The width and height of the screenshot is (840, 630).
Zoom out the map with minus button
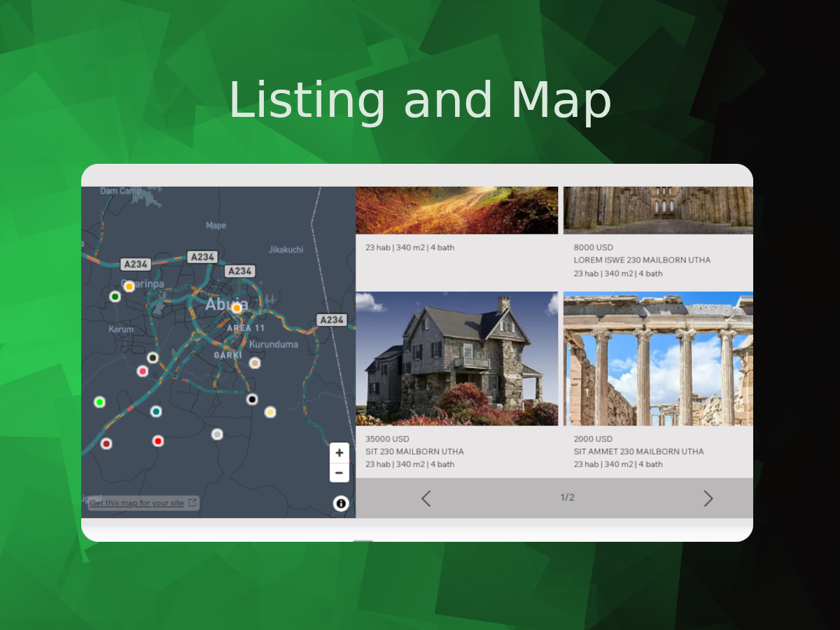339,472
